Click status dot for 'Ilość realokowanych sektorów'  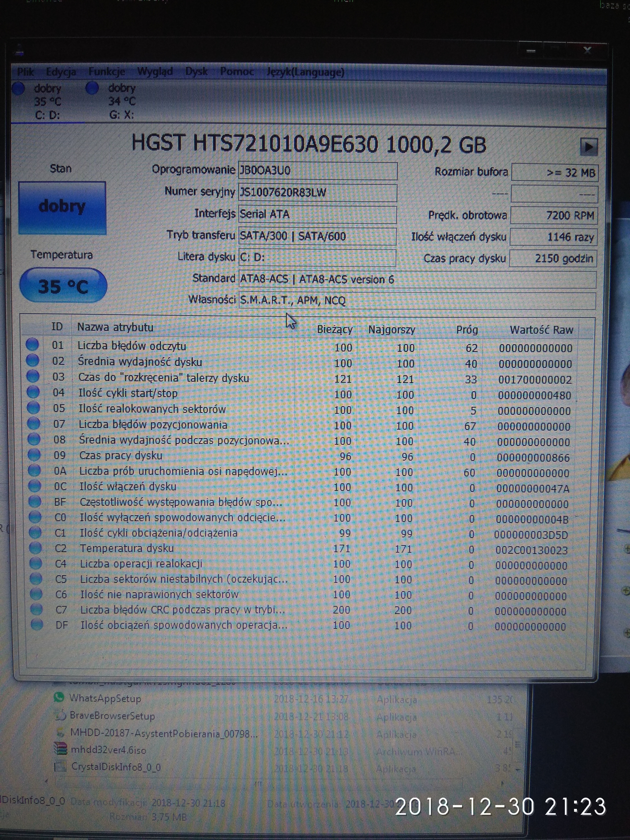pos(33,408)
